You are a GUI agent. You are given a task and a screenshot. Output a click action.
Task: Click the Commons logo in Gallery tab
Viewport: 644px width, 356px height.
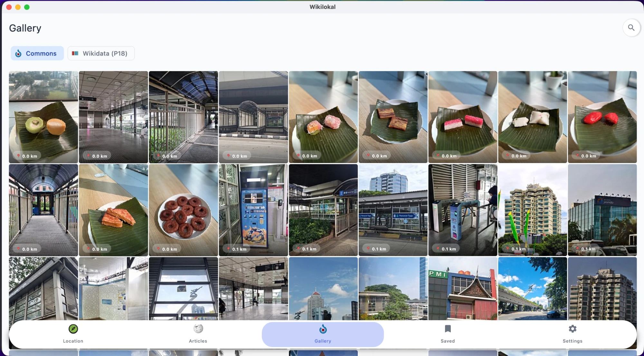pyautogui.click(x=323, y=329)
